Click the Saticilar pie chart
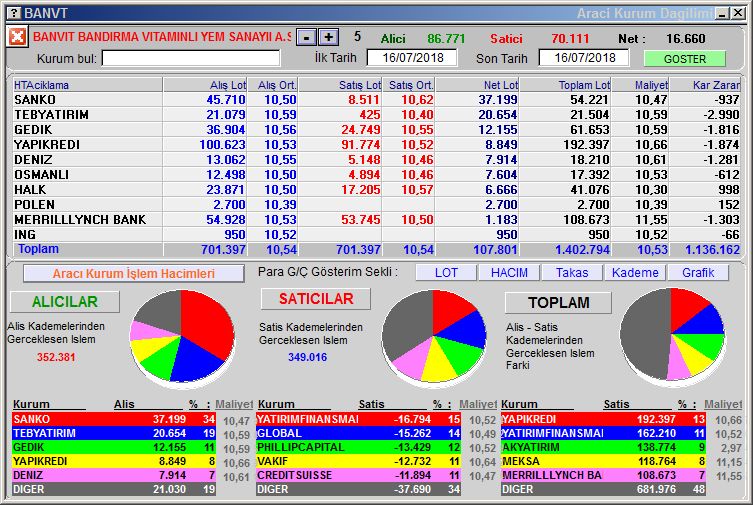The height and width of the screenshot is (505, 753). point(434,337)
